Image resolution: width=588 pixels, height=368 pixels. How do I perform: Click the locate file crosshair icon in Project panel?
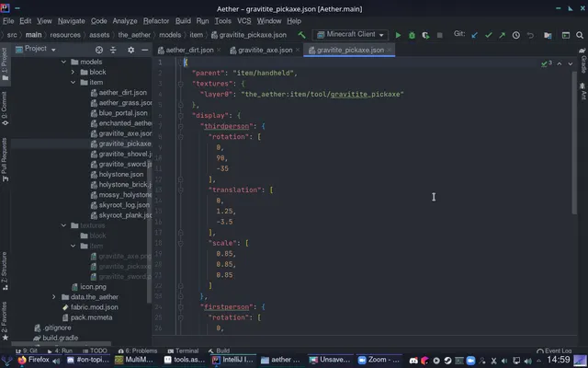[x=99, y=50]
